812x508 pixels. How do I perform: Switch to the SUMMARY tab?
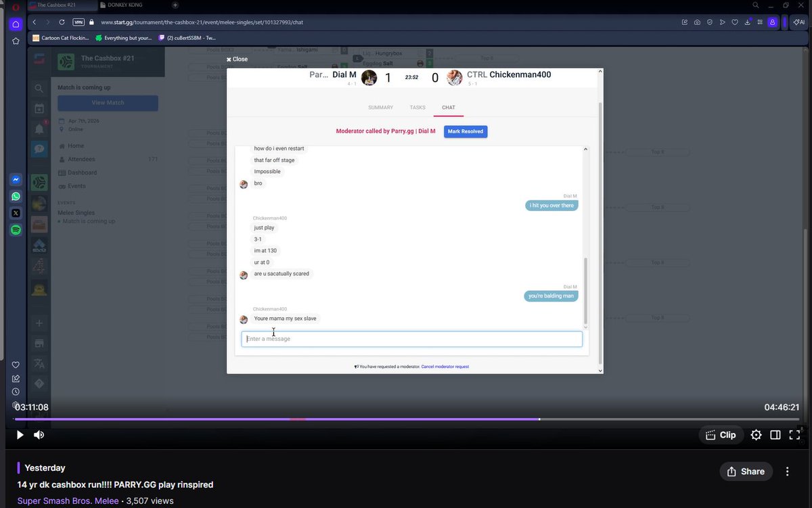pos(380,108)
